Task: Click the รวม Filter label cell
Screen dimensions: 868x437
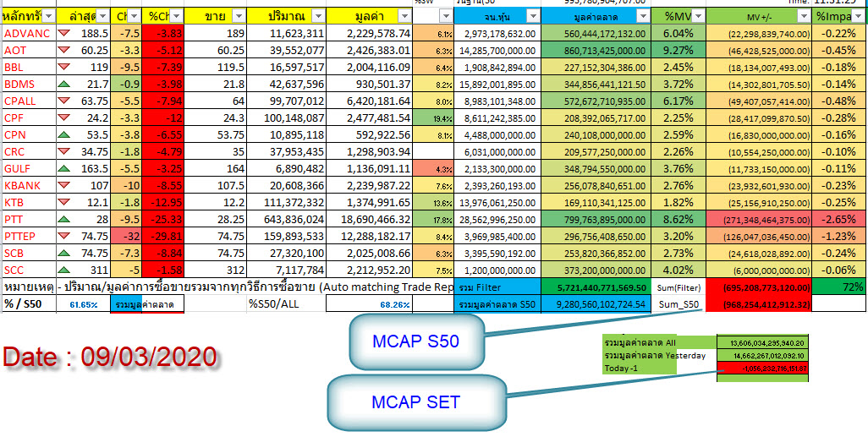Action: [x=497, y=287]
